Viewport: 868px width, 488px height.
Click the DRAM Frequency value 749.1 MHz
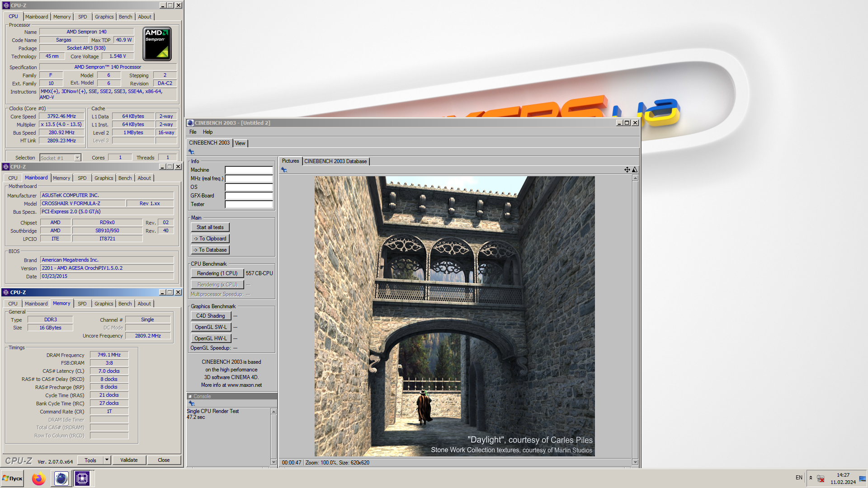[x=109, y=355]
